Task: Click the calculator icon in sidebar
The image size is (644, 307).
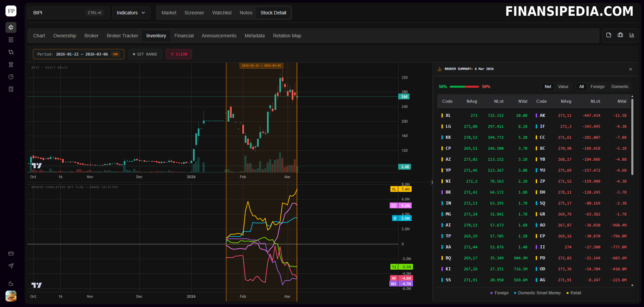Action: click(11, 89)
